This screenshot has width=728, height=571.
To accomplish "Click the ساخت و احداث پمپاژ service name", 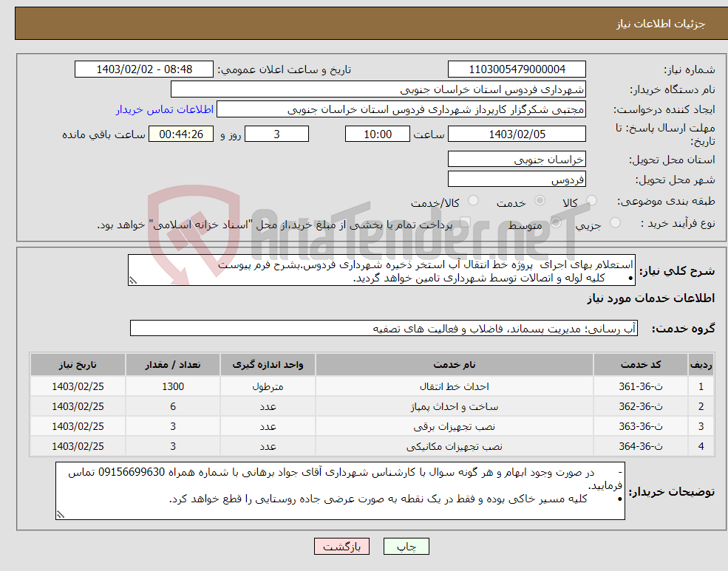I will click(x=455, y=406).
